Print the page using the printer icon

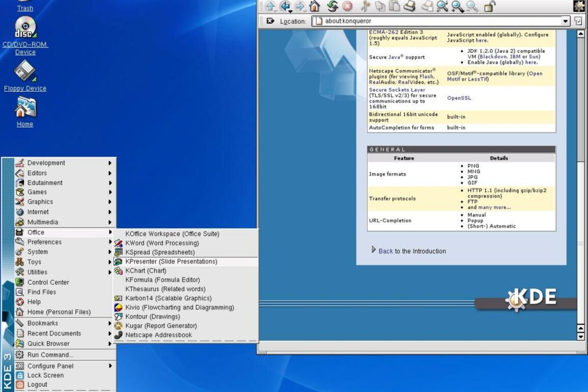coord(410,6)
